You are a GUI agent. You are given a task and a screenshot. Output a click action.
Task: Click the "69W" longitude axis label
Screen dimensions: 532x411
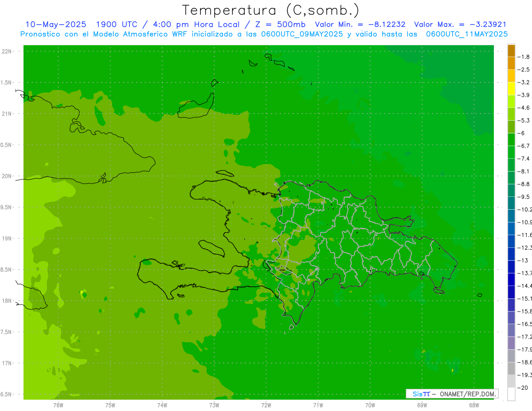tap(422, 405)
